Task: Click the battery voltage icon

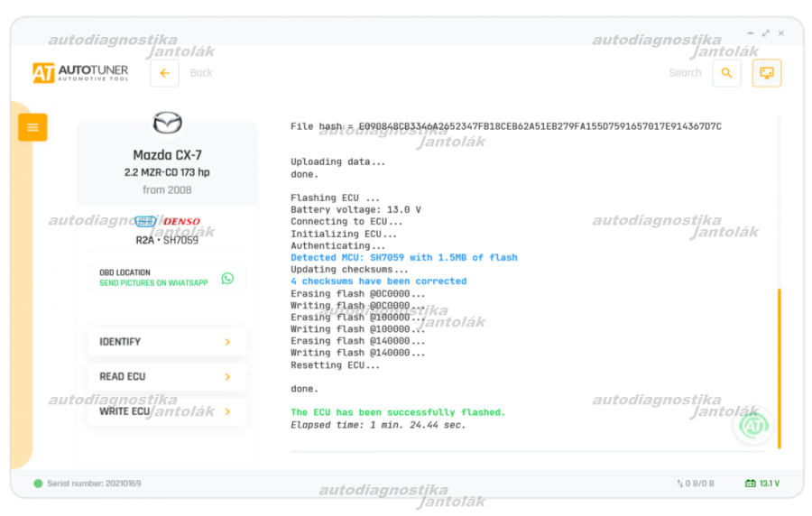Action: (x=751, y=484)
